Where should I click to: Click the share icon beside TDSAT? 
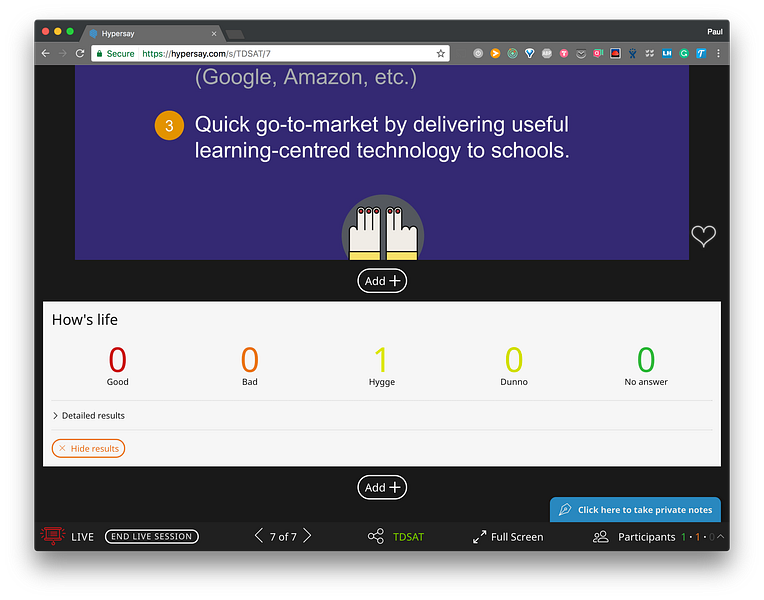376,536
